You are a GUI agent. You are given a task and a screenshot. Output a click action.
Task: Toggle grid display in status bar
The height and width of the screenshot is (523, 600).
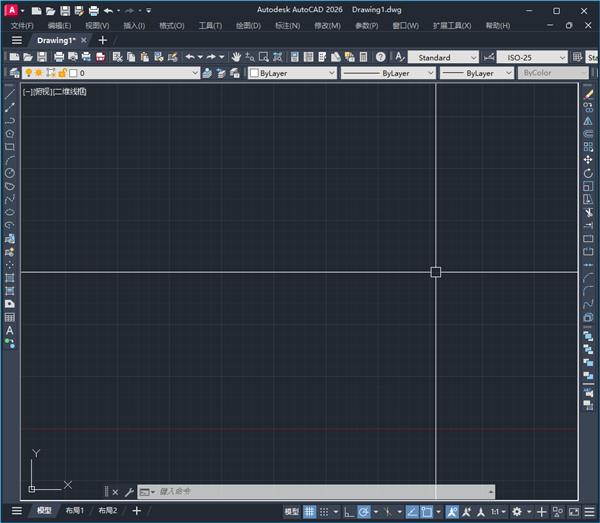(x=310, y=512)
